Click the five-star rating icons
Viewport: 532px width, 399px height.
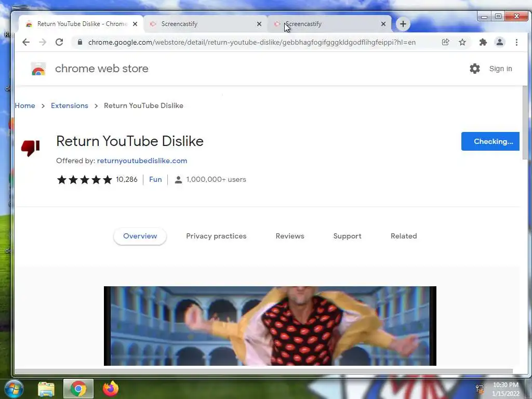point(85,179)
